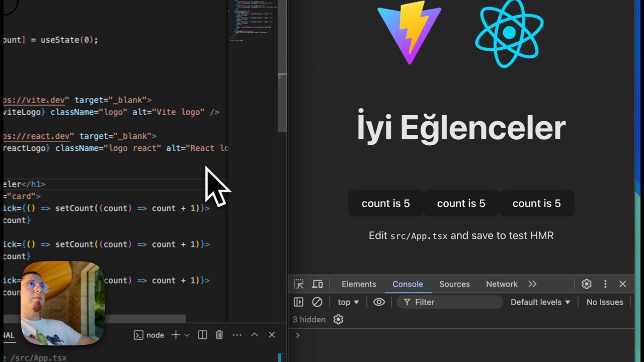This screenshot has height=362, width=644.
Task: Split the terminal panel
Action: tap(203, 335)
